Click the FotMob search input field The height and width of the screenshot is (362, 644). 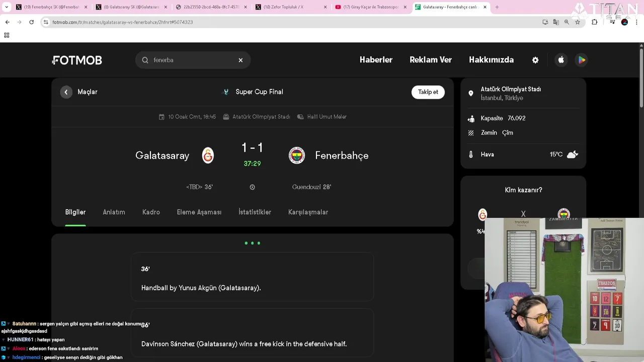(x=193, y=60)
